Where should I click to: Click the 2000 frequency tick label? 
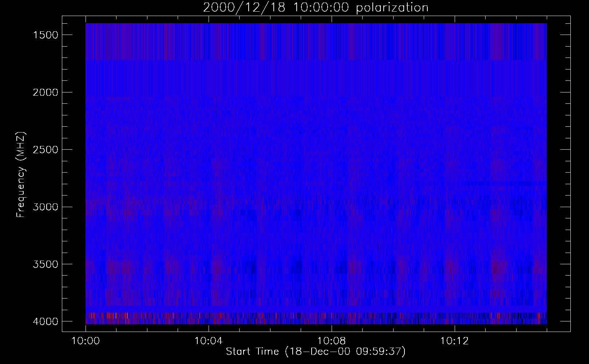click(46, 92)
